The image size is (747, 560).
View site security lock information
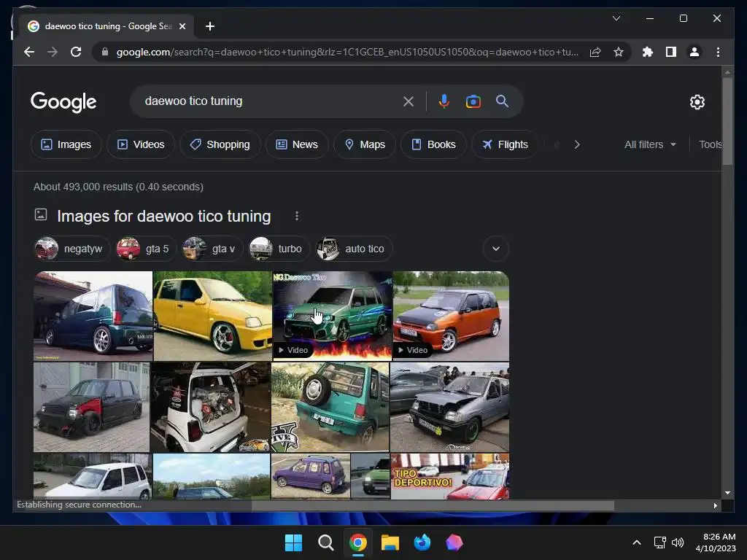coord(105,52)
